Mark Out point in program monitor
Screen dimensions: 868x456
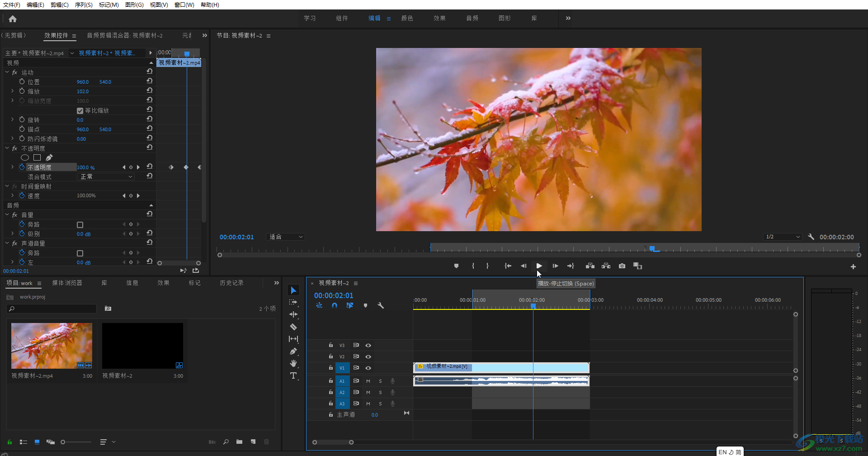[487, 266]
